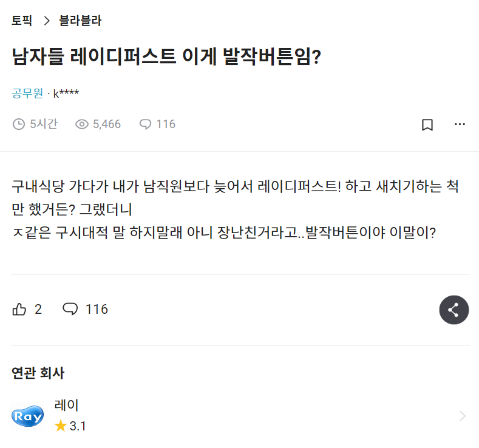Go to the 토픽 breadcrumb
Image resolution: width=479 pixels, height=448 pixels.
[22, 21]
